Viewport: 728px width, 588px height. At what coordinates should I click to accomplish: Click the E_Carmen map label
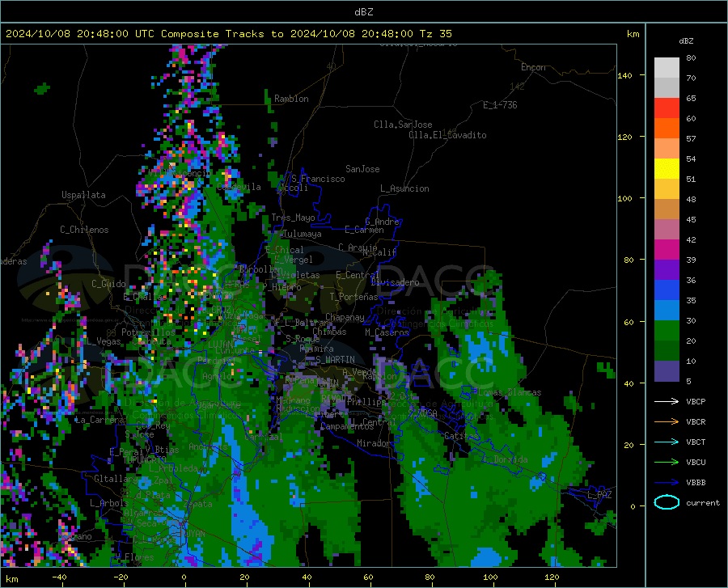click(364, 230)
